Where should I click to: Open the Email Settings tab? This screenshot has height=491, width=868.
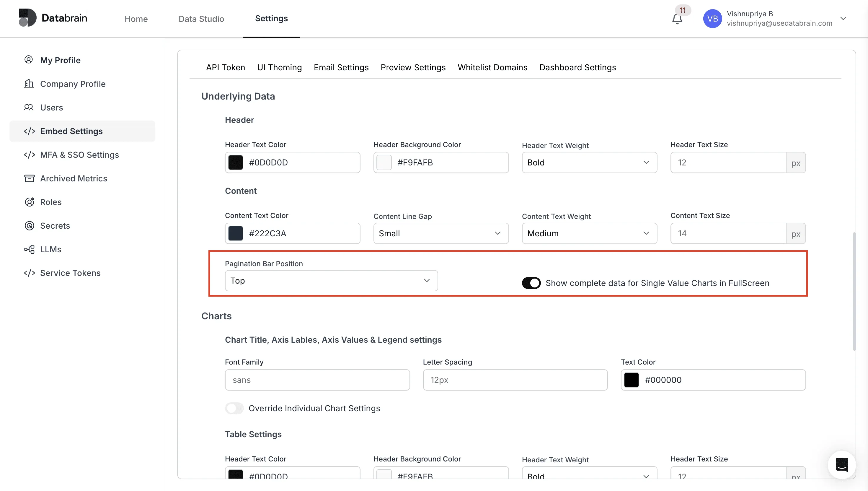point(341,67)
